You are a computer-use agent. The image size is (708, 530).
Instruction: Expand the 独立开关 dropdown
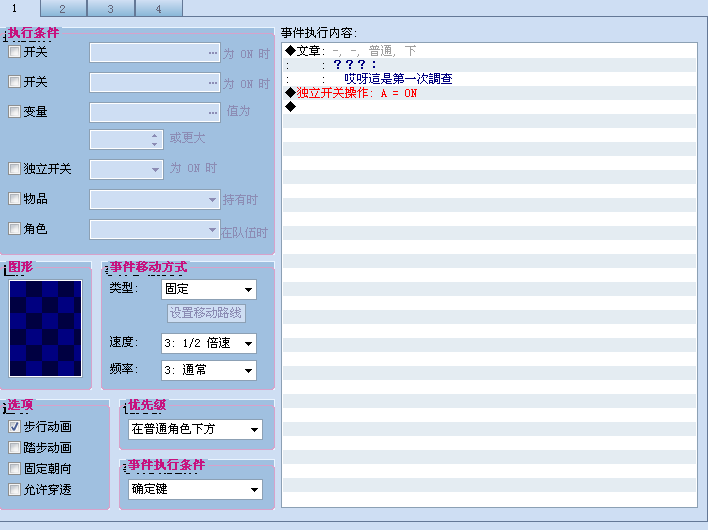pos(126,170)
